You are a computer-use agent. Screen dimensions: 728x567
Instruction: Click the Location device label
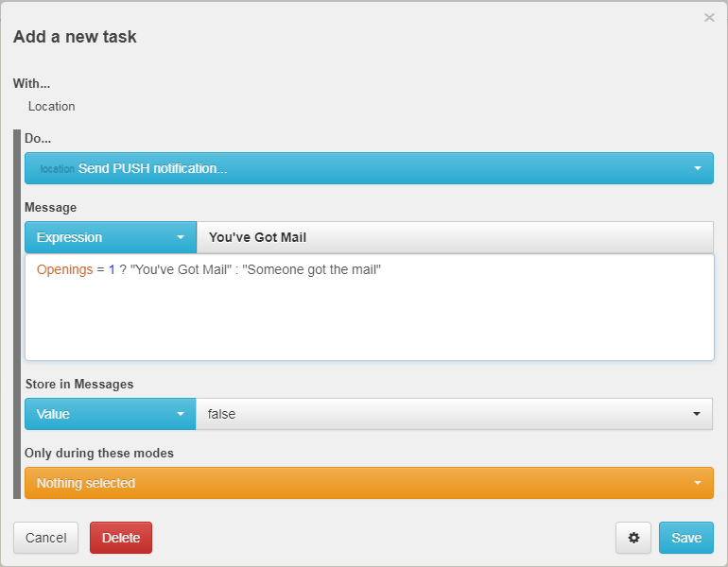(52, 106)
